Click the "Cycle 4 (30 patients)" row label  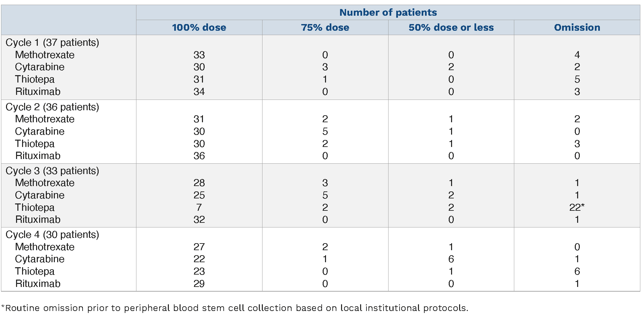tap(52, 234)
